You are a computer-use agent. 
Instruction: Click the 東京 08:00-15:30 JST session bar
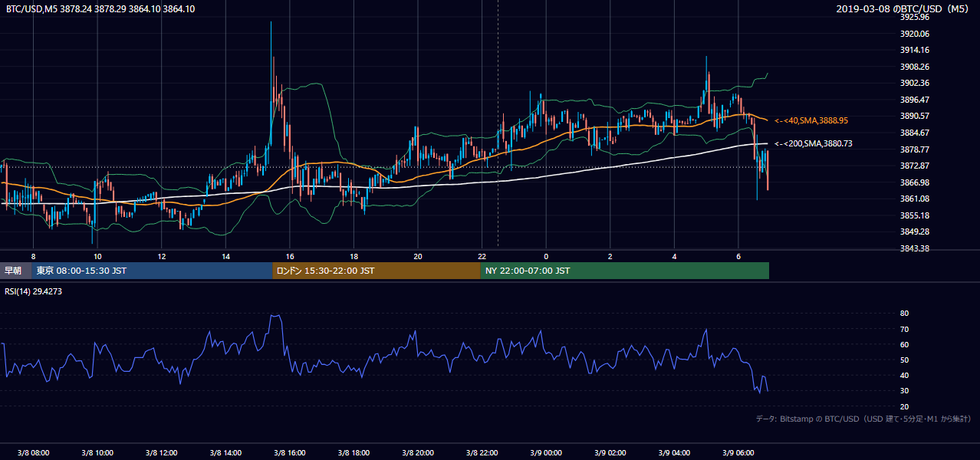tap(152, 271)
